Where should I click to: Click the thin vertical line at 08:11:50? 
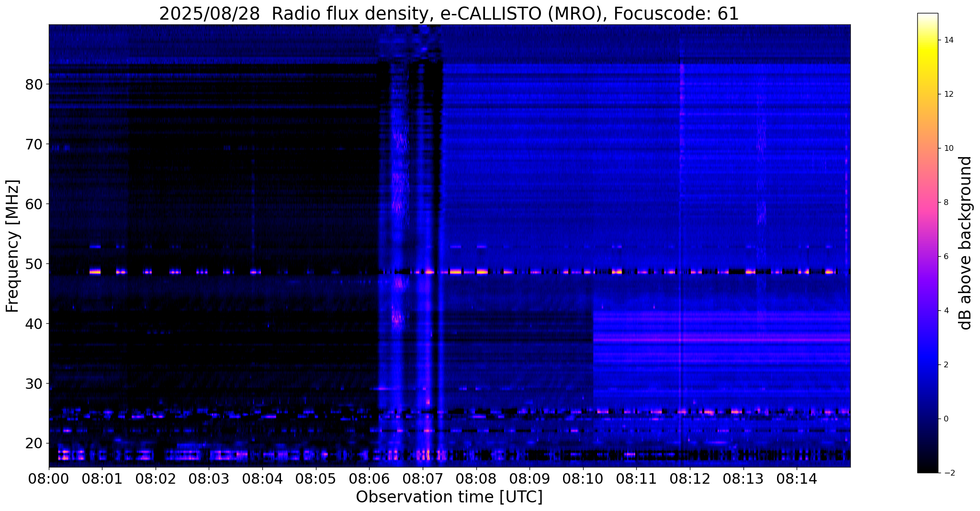pos(680,246)
